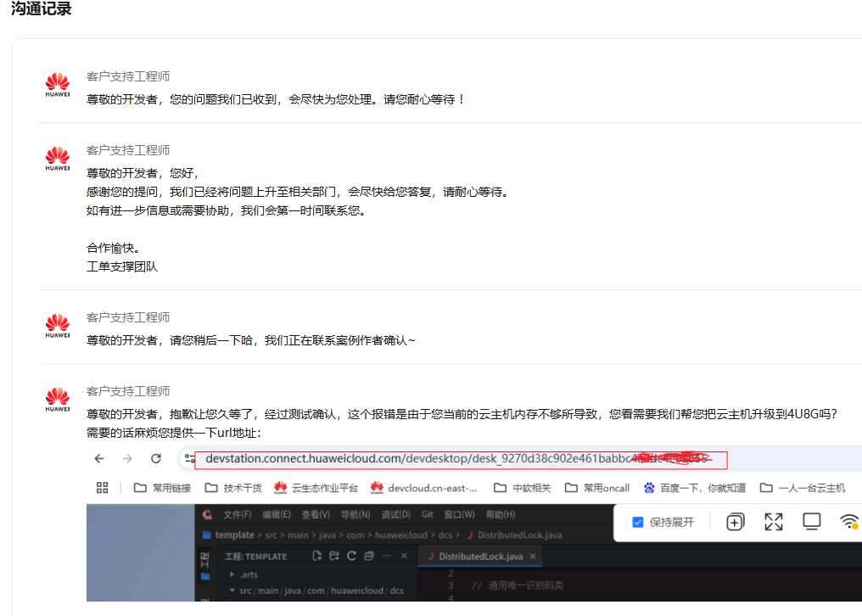Open the 窗口(W) menu
The height and width of the screenshot is (616, 862).
(459, 514)
